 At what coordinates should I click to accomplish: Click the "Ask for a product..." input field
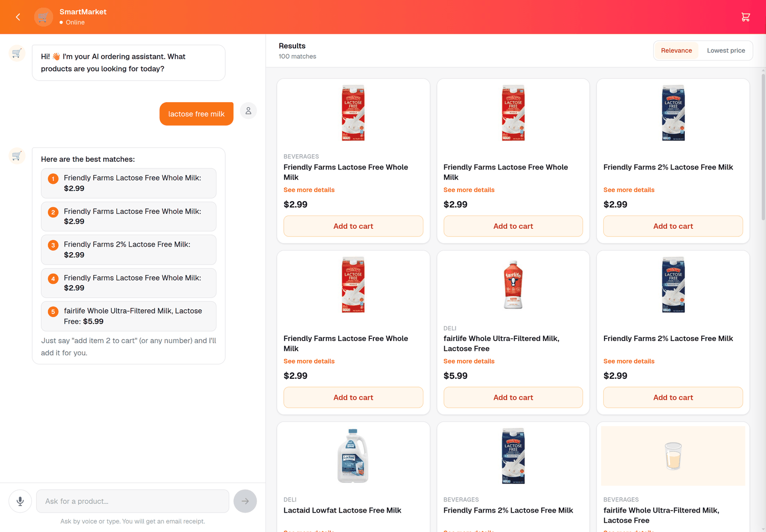point(133,501)
